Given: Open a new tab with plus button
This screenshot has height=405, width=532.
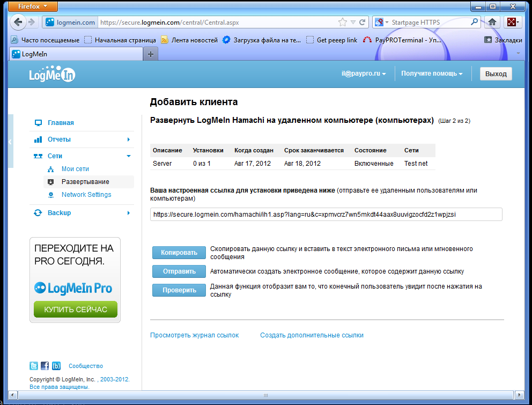Looking at the screenshot, I should coord(151,54).
